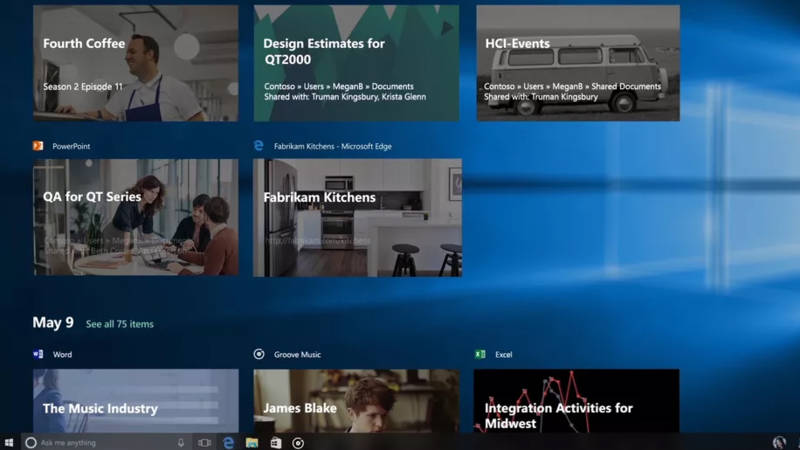Click the microphone icon in search box

click(x=181, y=443)
